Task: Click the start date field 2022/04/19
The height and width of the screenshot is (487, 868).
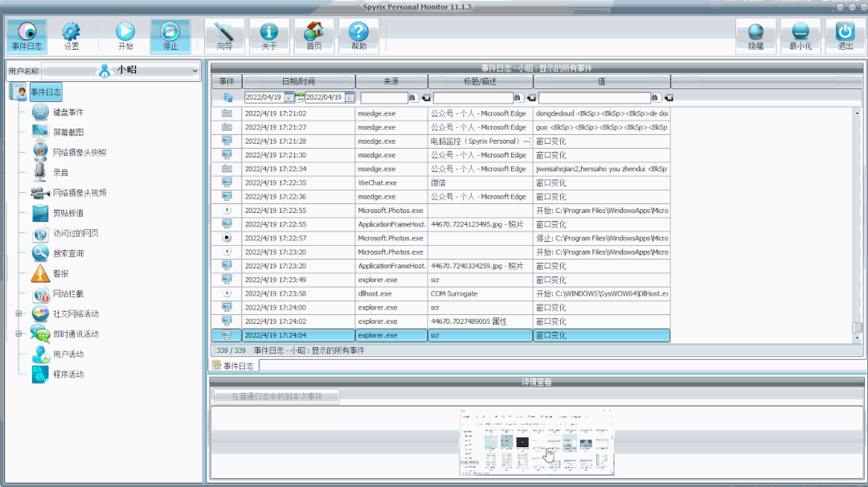Action: [x=264, y=98]
